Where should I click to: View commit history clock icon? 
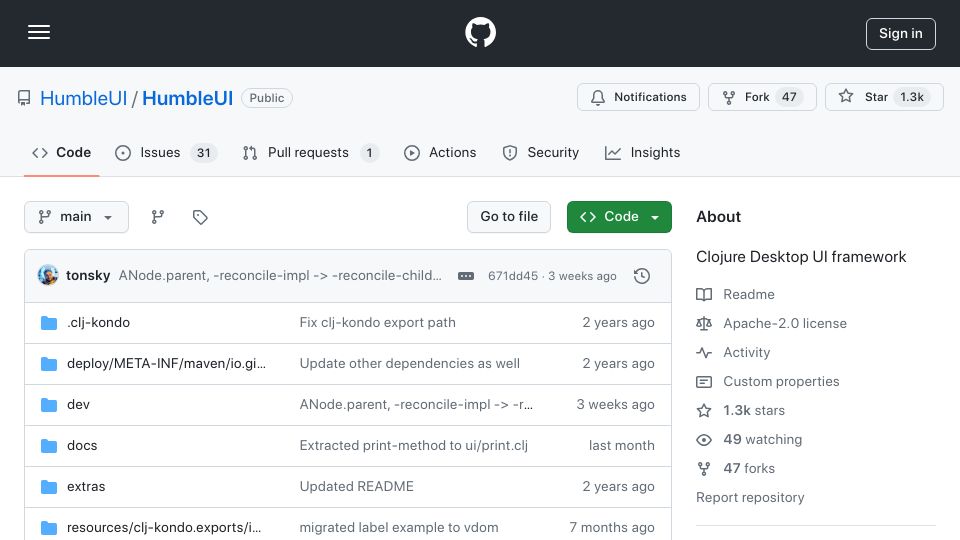[642, 276]
